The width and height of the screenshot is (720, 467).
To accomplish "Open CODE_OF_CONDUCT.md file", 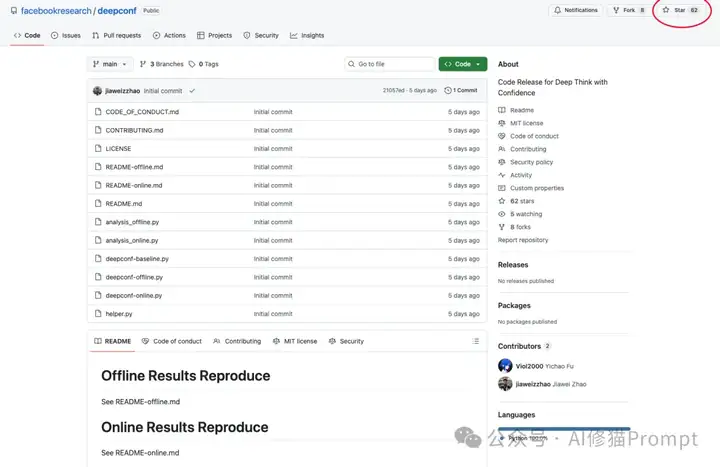I will (142, 112).
